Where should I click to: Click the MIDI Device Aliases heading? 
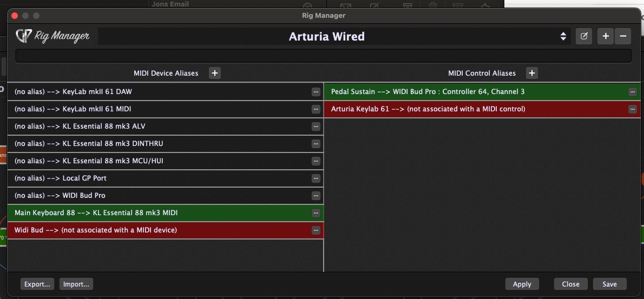(x=166, y=73)
